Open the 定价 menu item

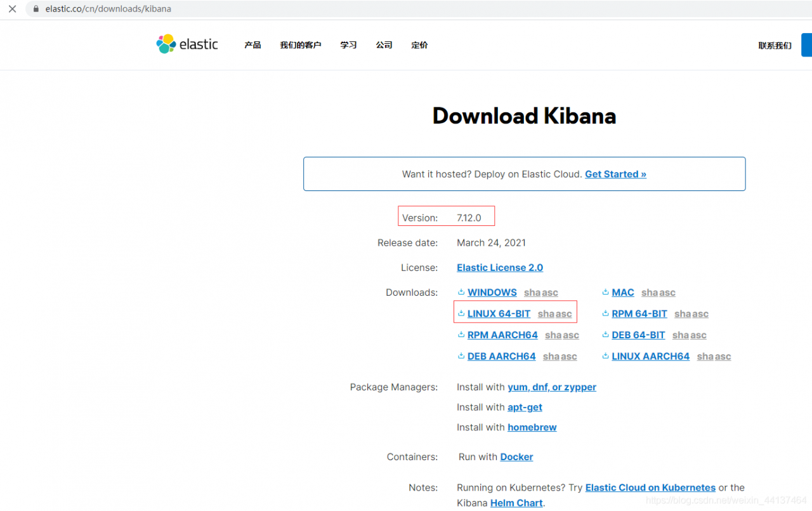pyautogui.click(x=419, y=45)
